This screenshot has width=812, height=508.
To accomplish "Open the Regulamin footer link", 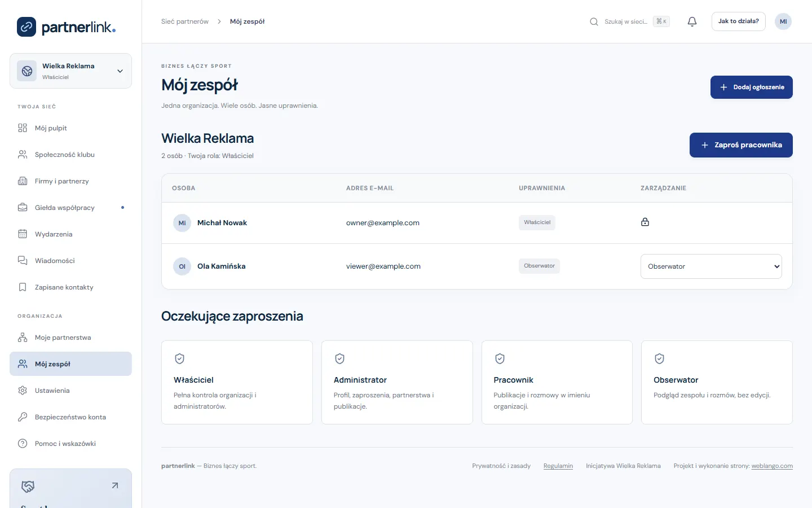I will coord(558,466).
